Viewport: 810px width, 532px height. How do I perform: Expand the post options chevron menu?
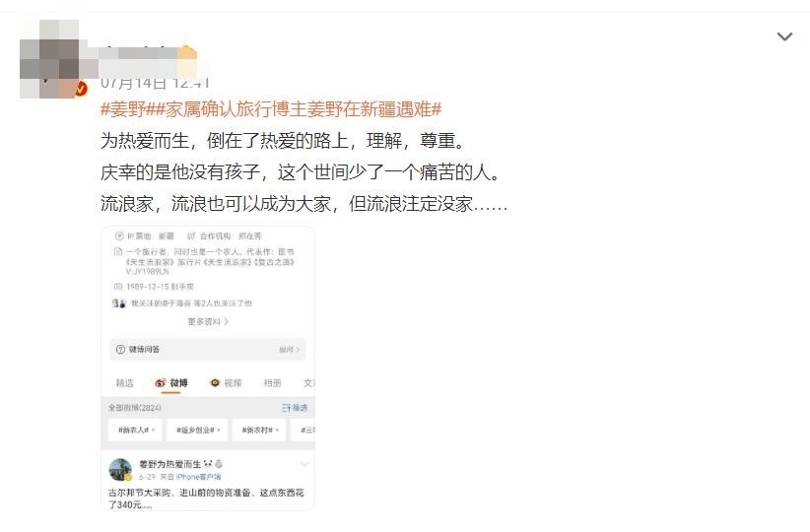pyautogui.click(x=784, y=36)
